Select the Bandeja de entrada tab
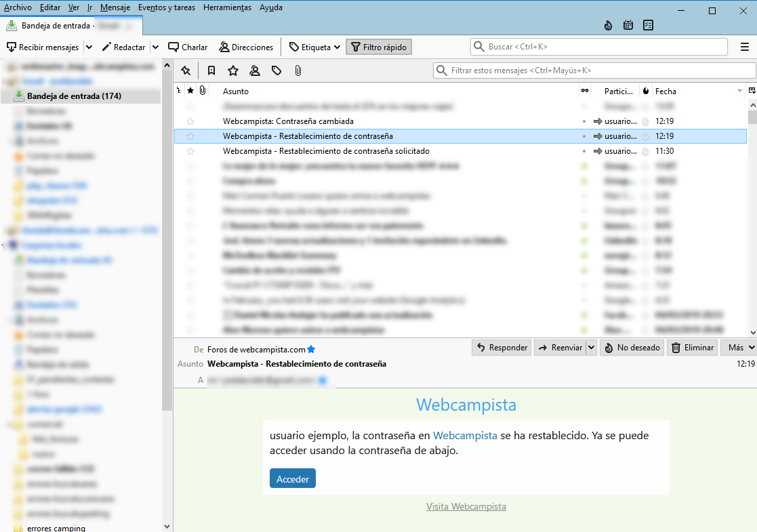Image resolution: width=757 pixels, height=532 pixels. pyautogui.click(x=71, y=26)
